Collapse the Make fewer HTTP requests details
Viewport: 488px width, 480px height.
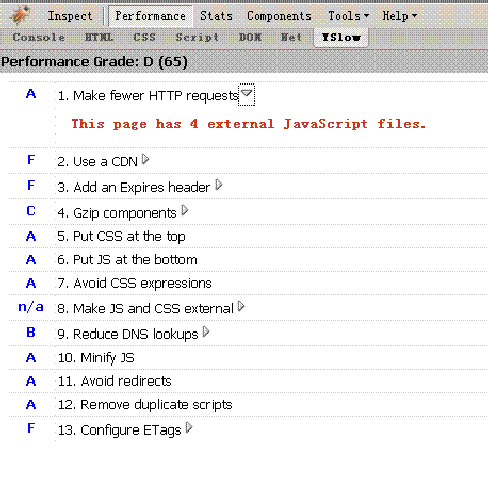pos(246,95)
